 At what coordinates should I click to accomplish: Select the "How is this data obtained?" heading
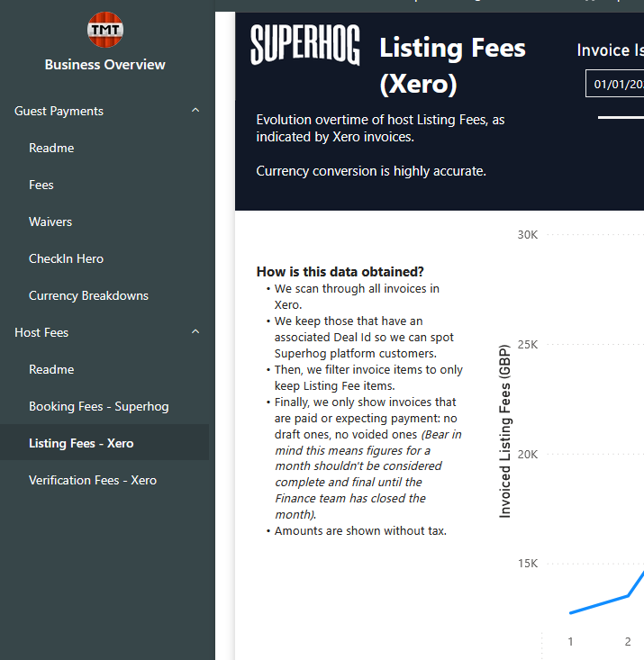[x=340, y=272]
